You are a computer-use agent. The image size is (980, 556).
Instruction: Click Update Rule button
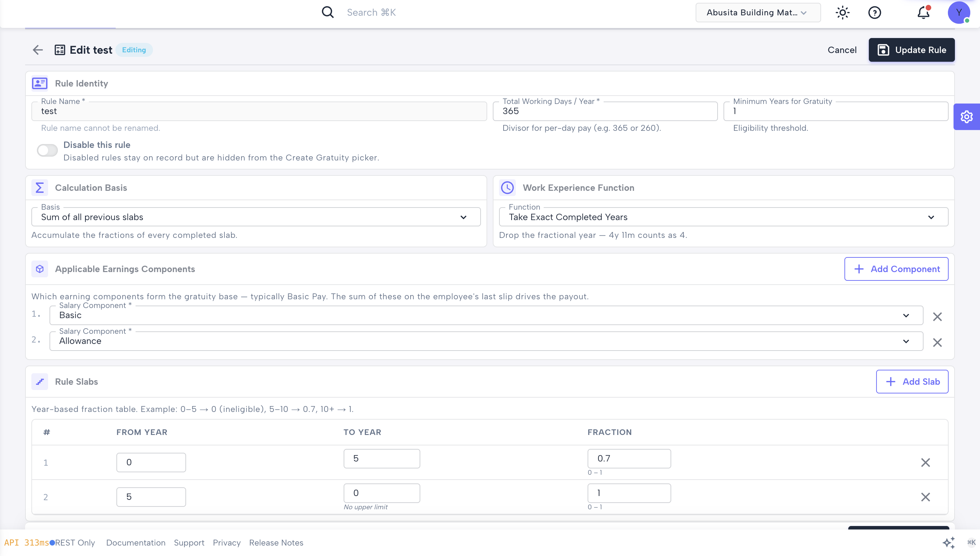tap(911, 50)
